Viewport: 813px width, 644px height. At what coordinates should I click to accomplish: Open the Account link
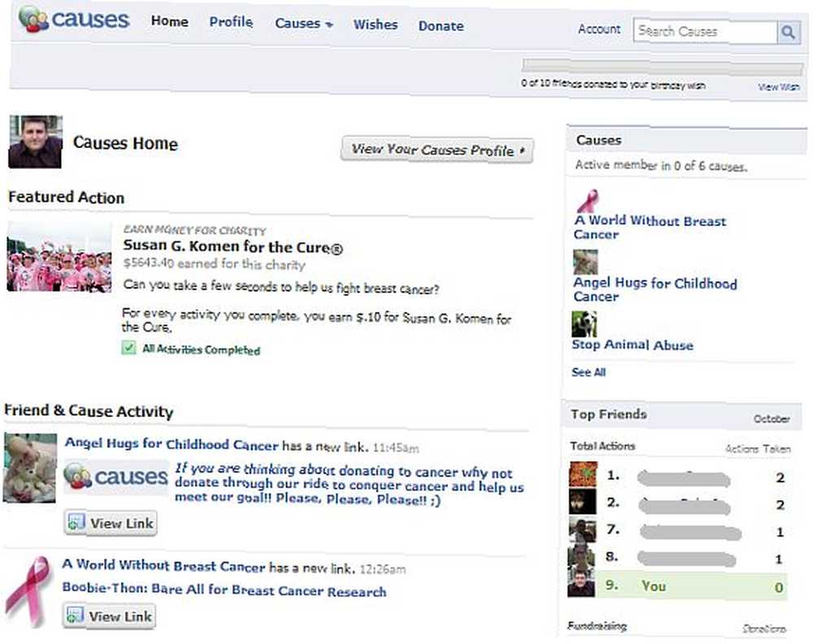(x=599, y=29)
